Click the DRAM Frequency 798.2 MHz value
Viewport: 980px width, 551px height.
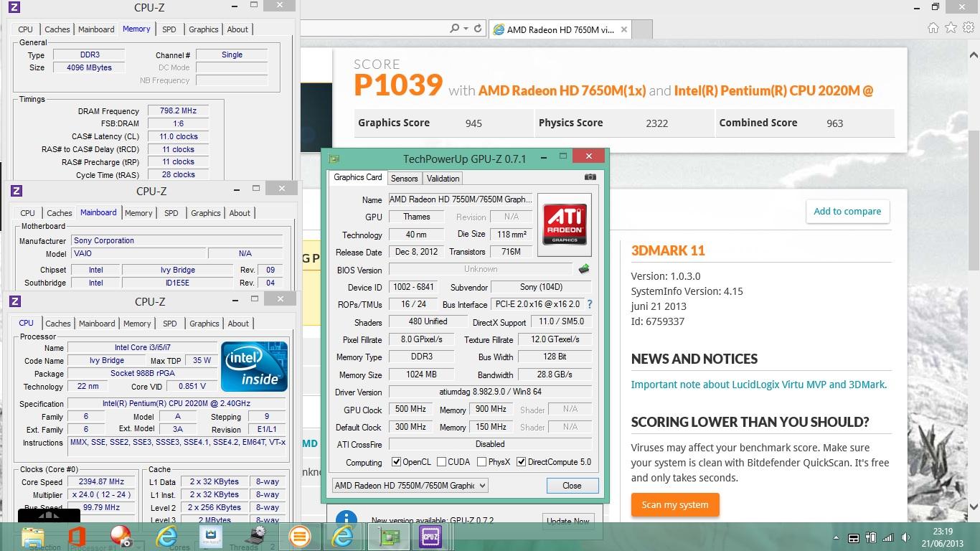click(178, 111)
